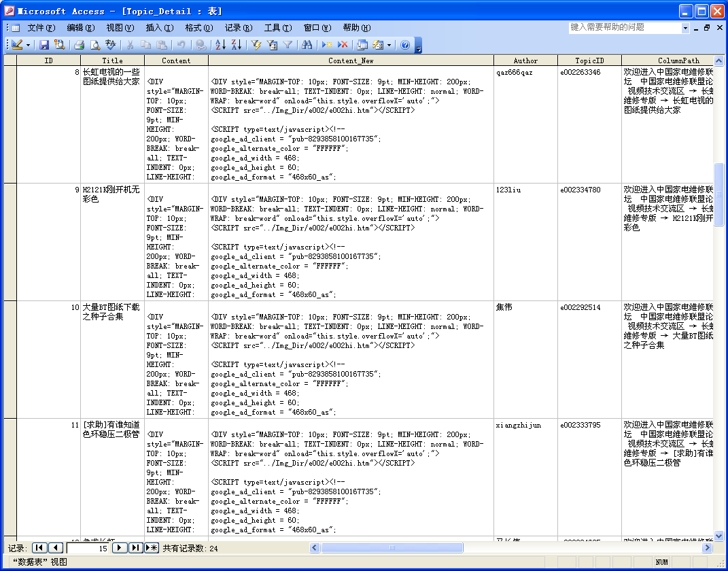This screenshot has height=571, width=728.
Task: Open the 文件 (File) menu
Action: click(x=41, y=28)
